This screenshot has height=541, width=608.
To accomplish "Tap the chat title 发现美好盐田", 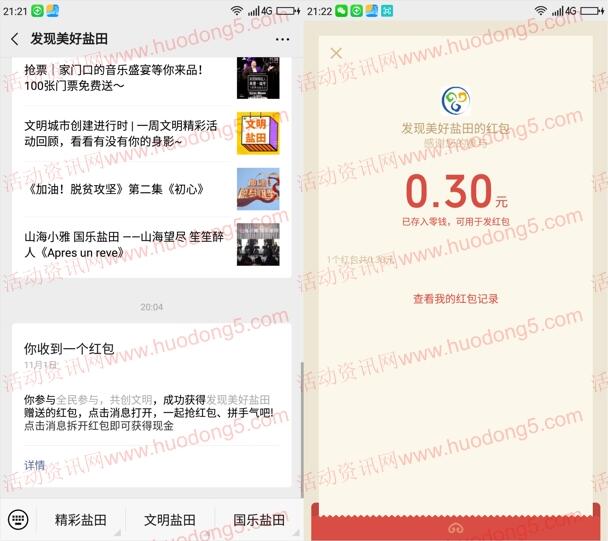I will 69,39.
